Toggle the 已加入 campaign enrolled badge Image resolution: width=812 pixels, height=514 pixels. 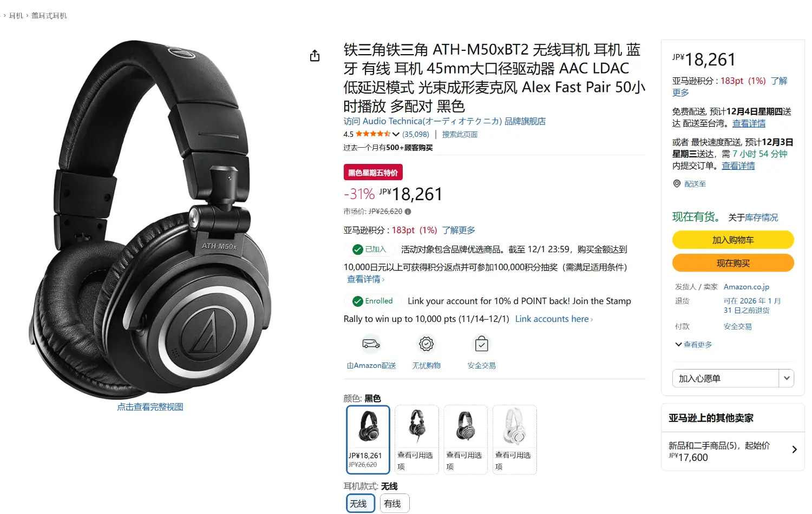point(370,249)
